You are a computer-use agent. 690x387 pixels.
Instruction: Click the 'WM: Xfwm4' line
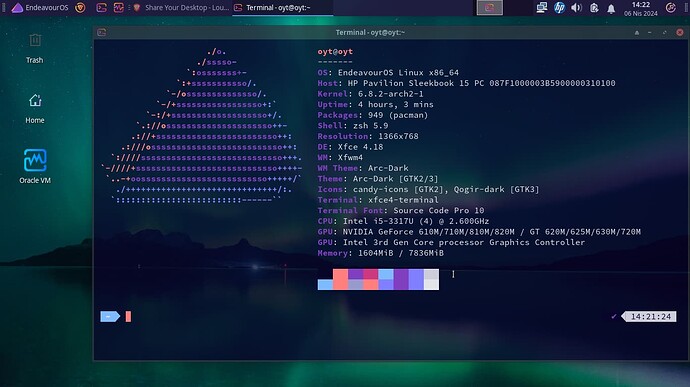(x=340, y=157)
